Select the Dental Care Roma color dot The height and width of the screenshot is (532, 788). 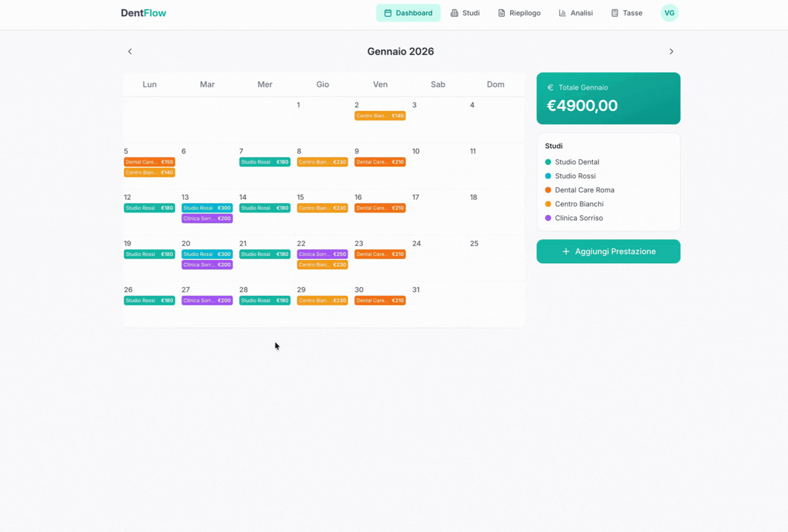click(x=547, y=190)
